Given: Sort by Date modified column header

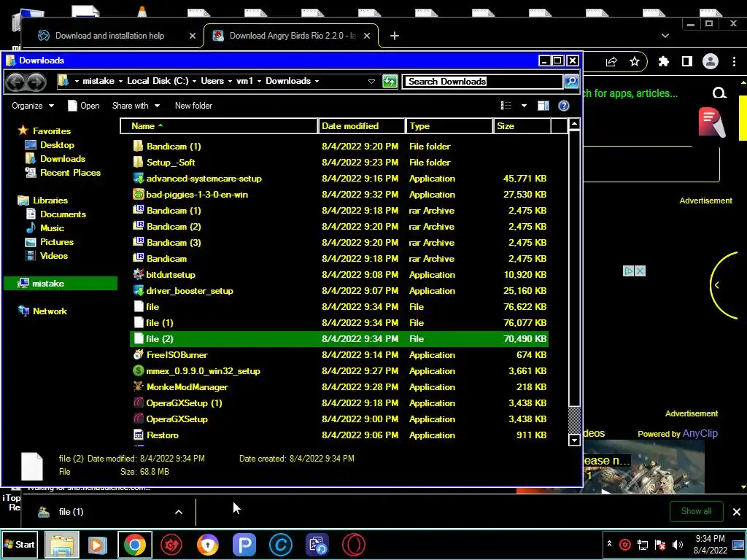Looking at the screenshot, I should (x=362, y=126).
